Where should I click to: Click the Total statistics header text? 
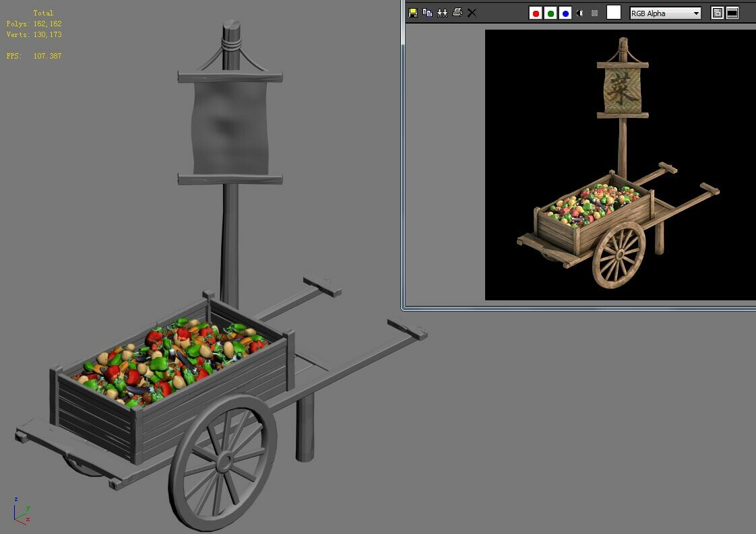pyautogui.click(x=43, y=13)
